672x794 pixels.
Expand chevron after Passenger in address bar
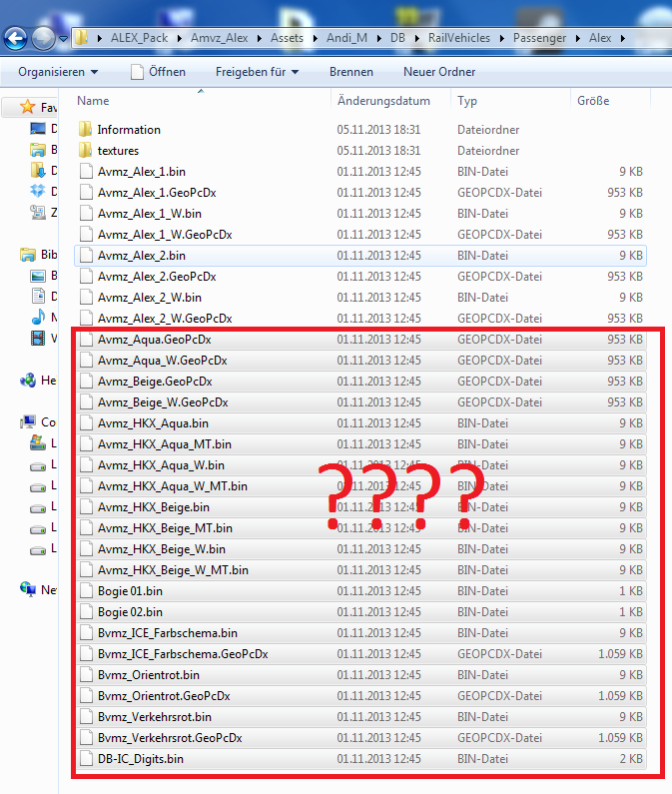tap(578, 38)
